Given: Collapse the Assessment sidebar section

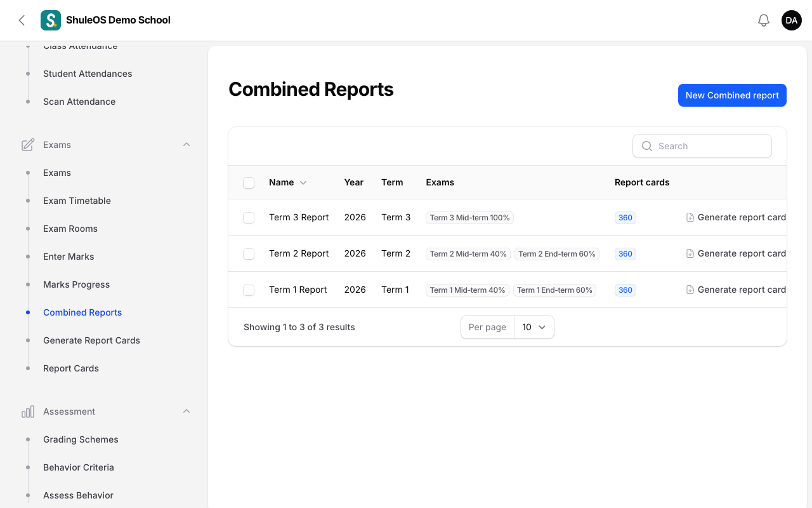Looking at the screenshot, I should (x=187, y=411).
